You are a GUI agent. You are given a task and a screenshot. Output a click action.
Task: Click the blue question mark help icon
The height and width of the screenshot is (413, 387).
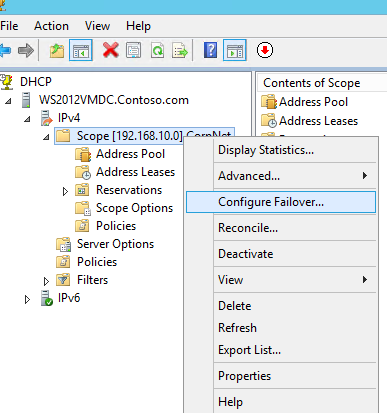210,50
